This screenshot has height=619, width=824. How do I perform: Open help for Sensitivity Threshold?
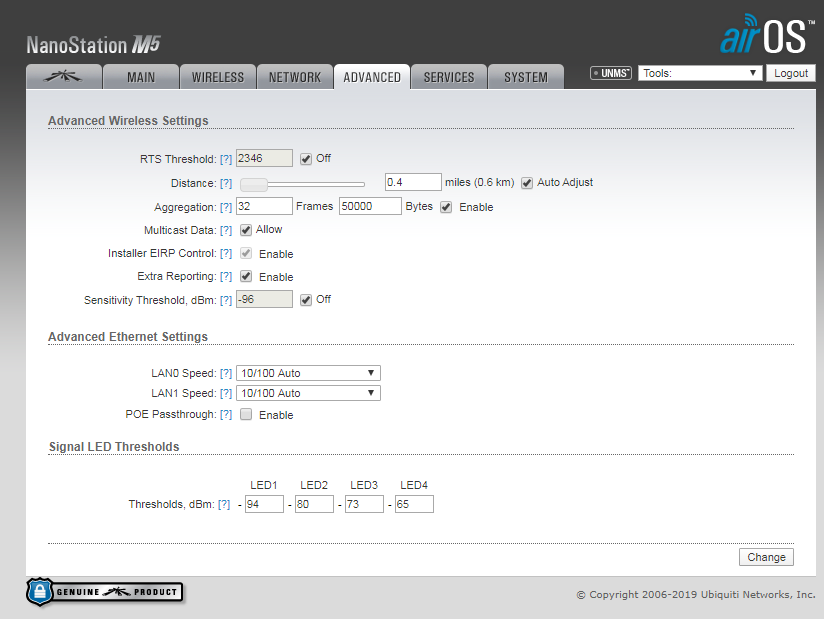pos(226,300)
